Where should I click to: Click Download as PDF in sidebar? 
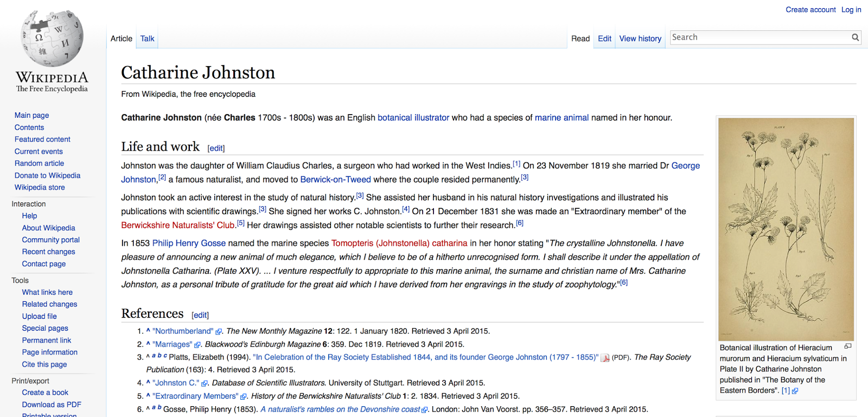pos(52,405)
